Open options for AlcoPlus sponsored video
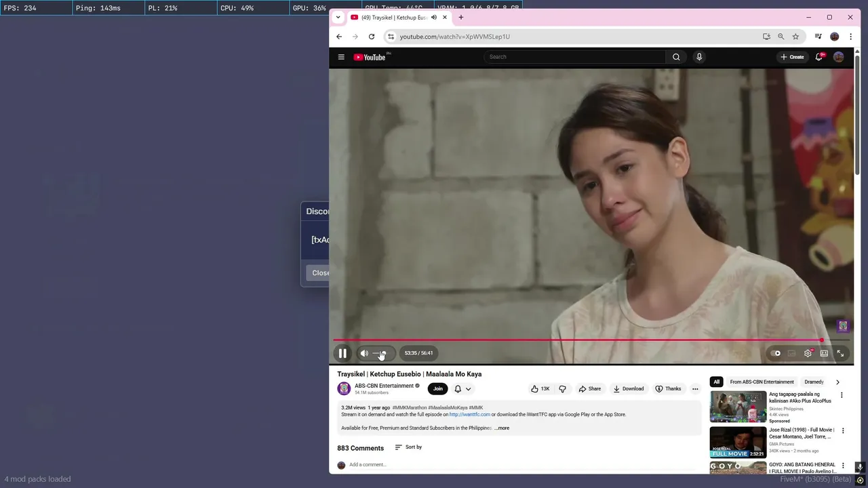Viewport: 868px width, 488px height. tap(842, 395)
